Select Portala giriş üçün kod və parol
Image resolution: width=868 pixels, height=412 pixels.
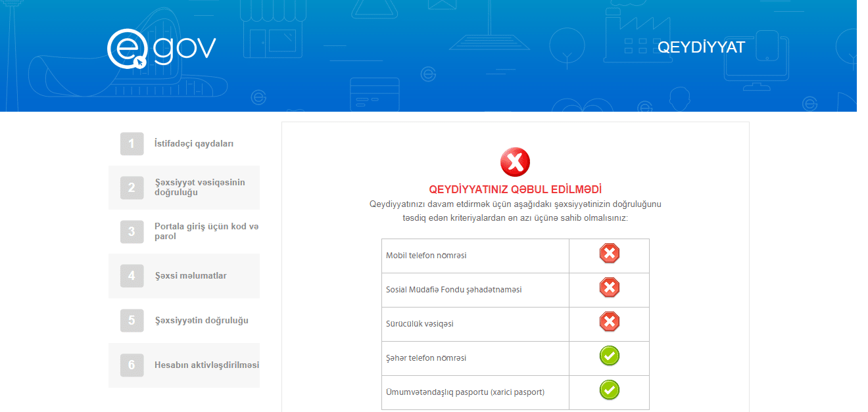click(x=206, y=231)
